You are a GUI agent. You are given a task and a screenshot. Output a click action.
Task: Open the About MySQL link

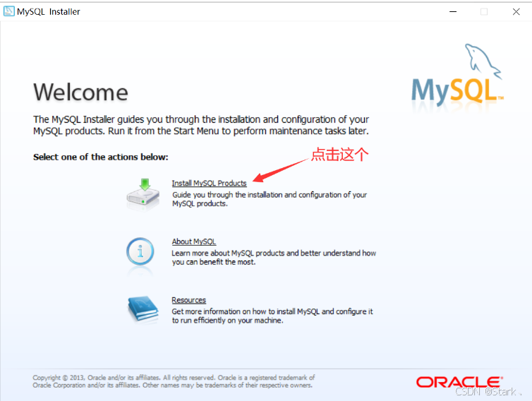click(194, 241)
